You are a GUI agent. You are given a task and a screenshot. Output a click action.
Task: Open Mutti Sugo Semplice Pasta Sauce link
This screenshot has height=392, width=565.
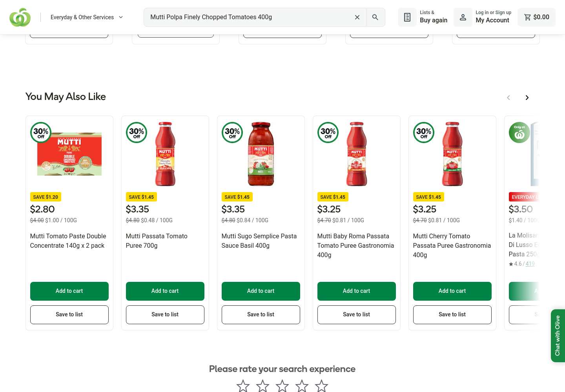pyautogui.click(x=259, y=241)
